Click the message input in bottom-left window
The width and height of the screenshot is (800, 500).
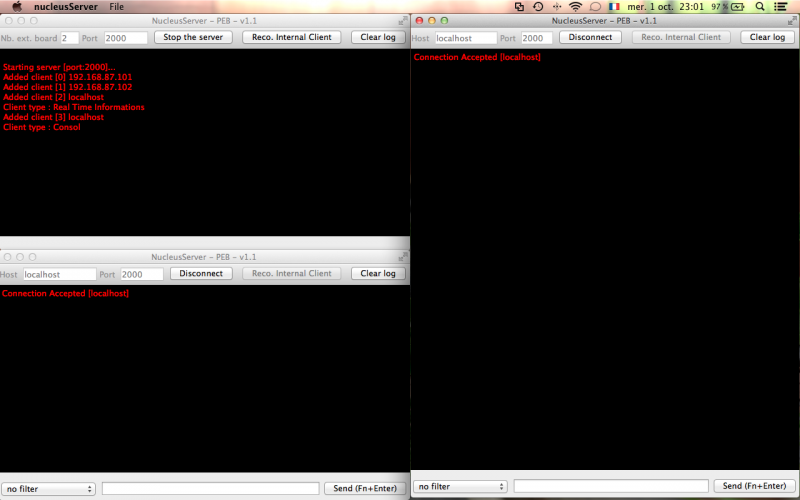pyautogui.click(x=211, y=488)
